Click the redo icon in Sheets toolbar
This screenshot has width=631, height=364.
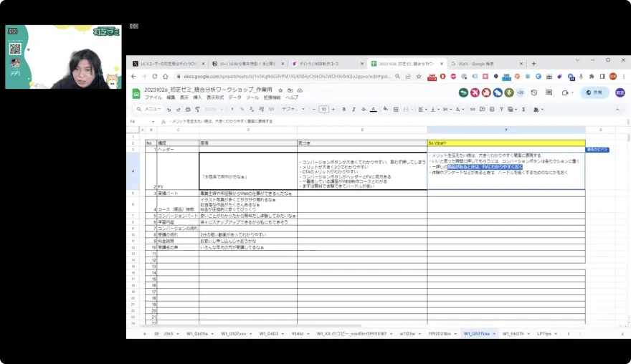coord(179,110)
